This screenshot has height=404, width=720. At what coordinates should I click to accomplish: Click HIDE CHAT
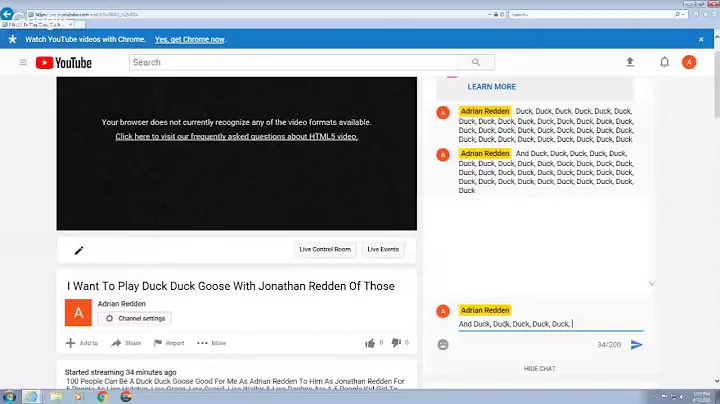click(x=540, y=369)
